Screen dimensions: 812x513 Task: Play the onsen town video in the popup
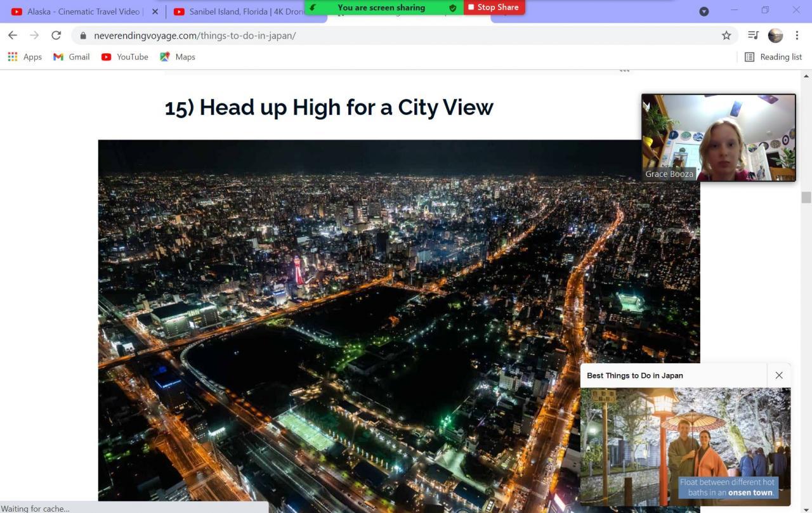point(685,446)
